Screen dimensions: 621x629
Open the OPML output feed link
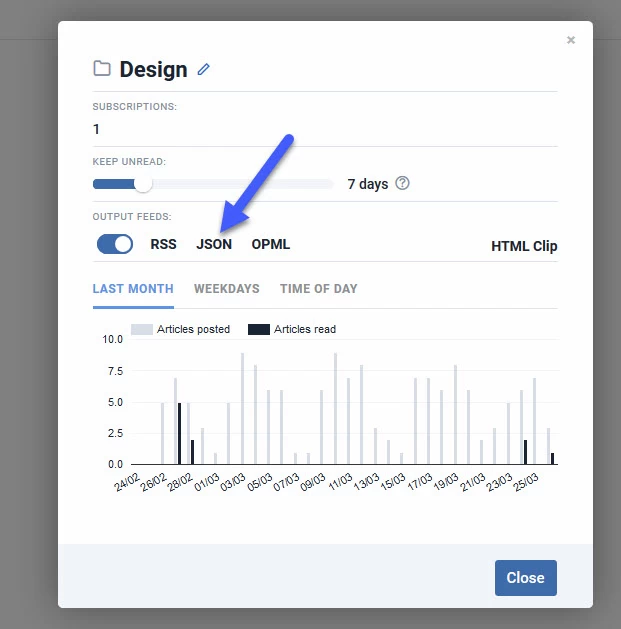pyautogui.click(x=271, y=244)
